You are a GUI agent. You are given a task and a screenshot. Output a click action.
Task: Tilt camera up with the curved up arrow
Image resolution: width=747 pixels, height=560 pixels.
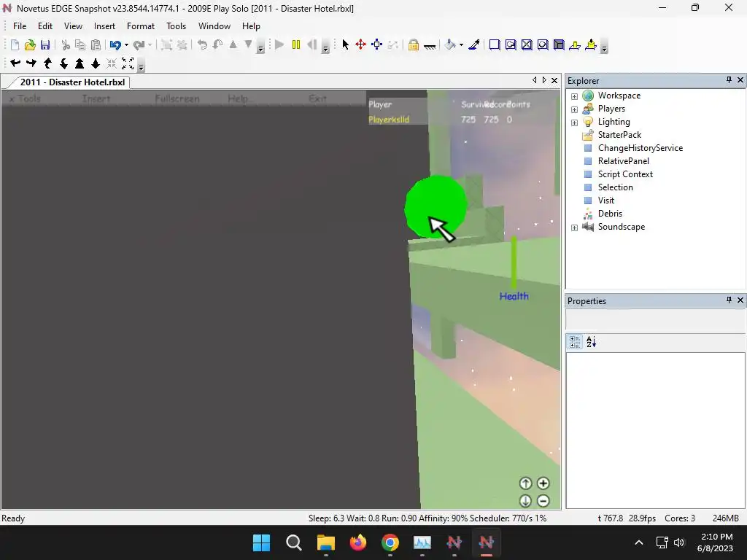[47, 63]
